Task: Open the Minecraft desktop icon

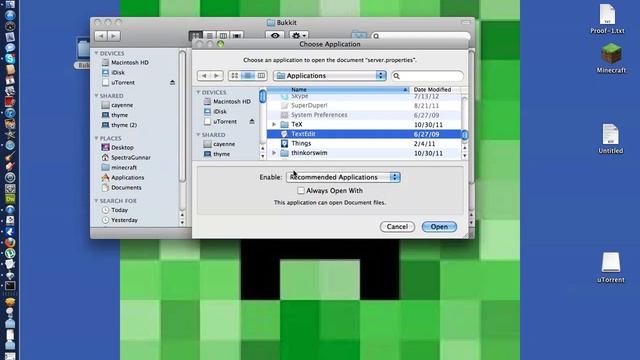Action: (x=611, y=59)
